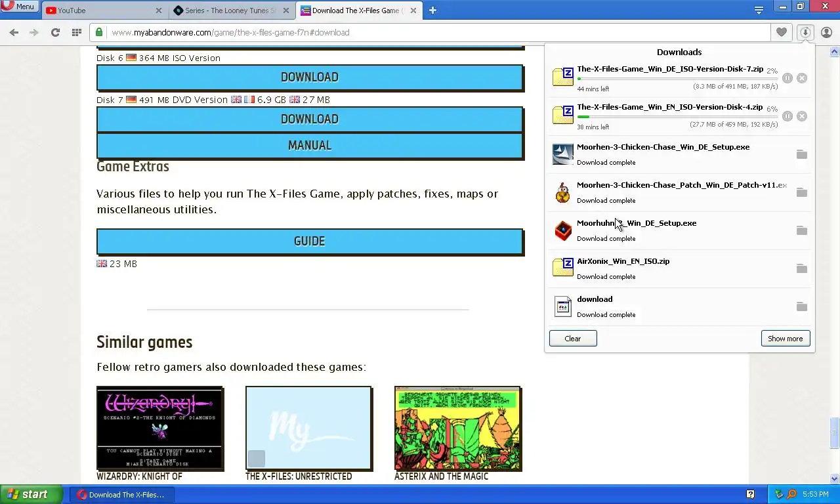This screenshot has height=504, width=840.
Task: Open the tab menu icon in title bar
Action: pos(759,9)
